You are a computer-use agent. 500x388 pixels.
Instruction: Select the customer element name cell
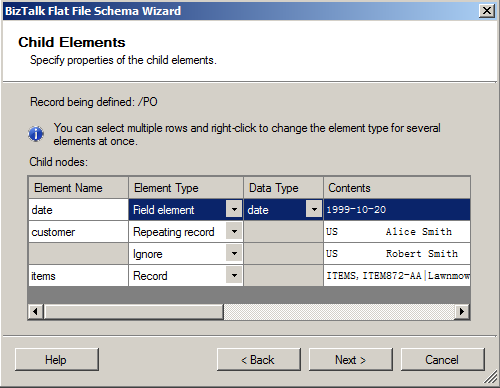pyautogui.click(x=78, y=232)
